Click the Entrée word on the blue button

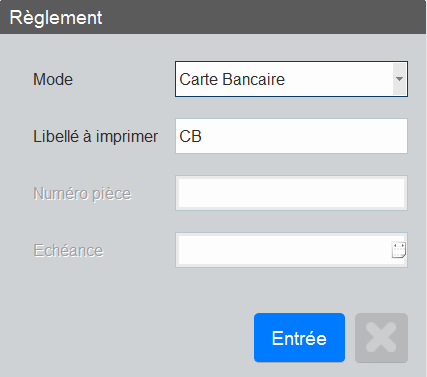click(x=299, y=338)
